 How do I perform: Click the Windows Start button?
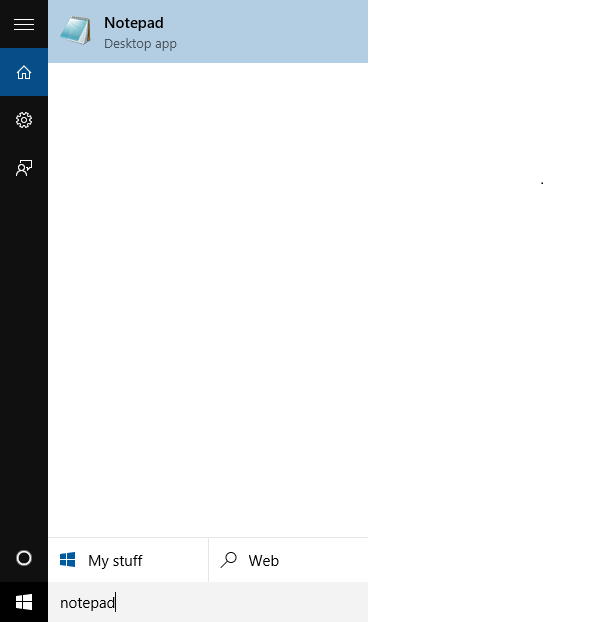24,602
